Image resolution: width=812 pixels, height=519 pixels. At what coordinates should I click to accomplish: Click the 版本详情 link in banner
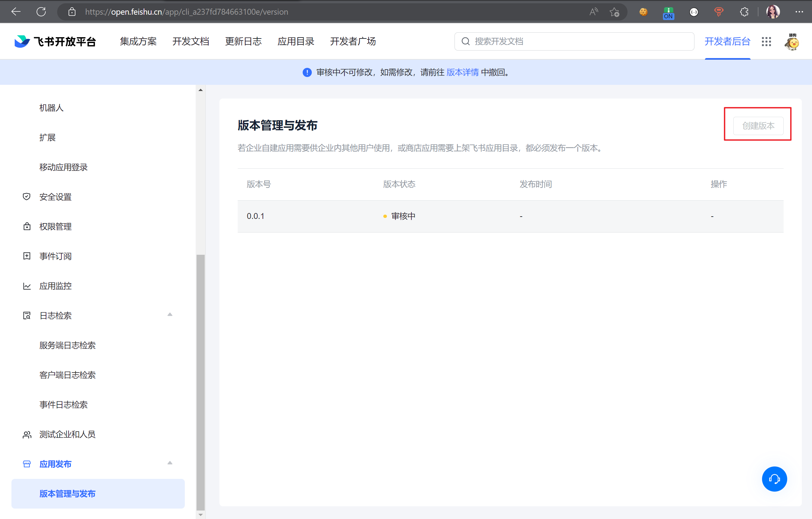point(462,72)
